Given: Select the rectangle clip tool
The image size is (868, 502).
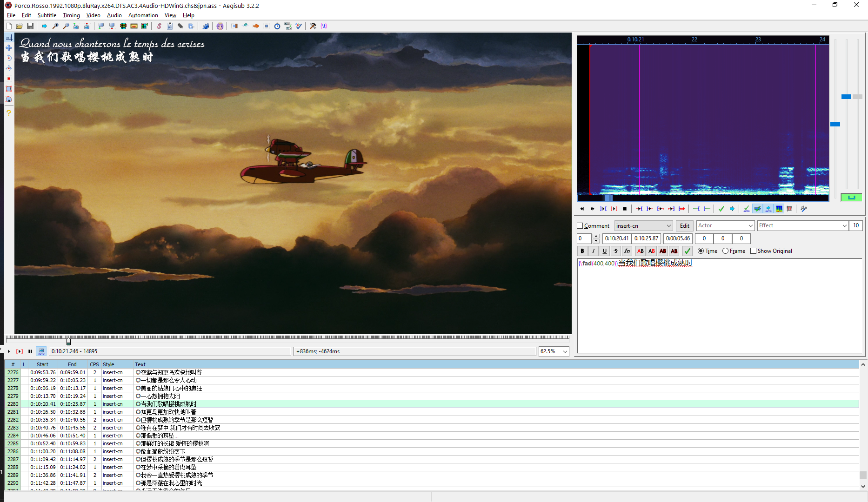Looking at the screenshot, I should click(9, 89).
